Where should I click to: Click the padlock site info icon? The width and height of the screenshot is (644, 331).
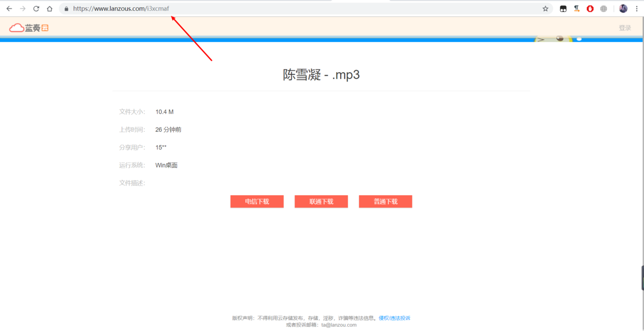(x=66, y=9)
